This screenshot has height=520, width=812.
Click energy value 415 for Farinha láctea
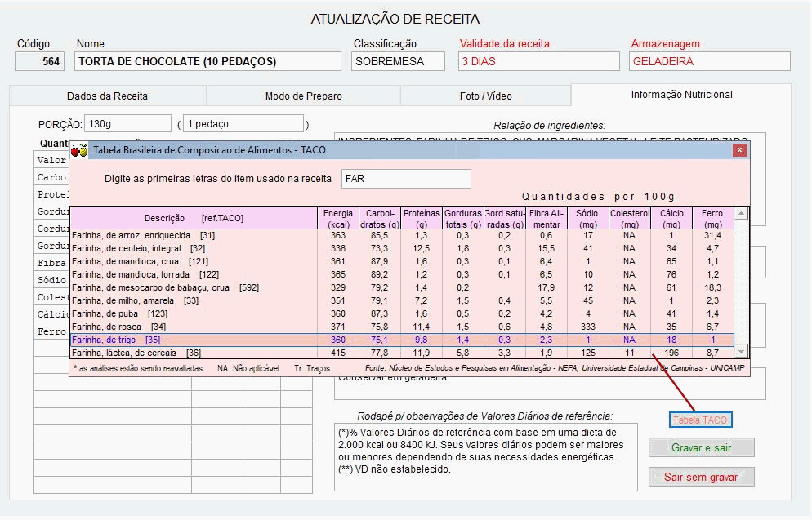pos(338,353)
